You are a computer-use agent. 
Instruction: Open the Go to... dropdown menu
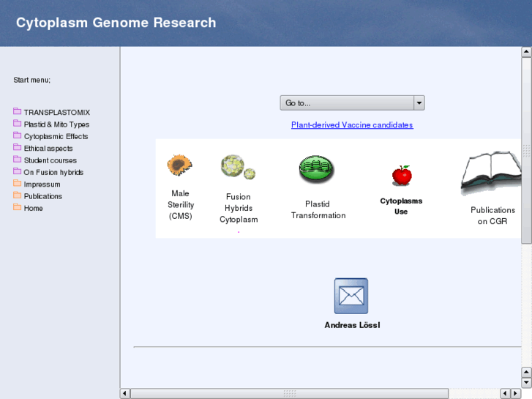point(347,103)
